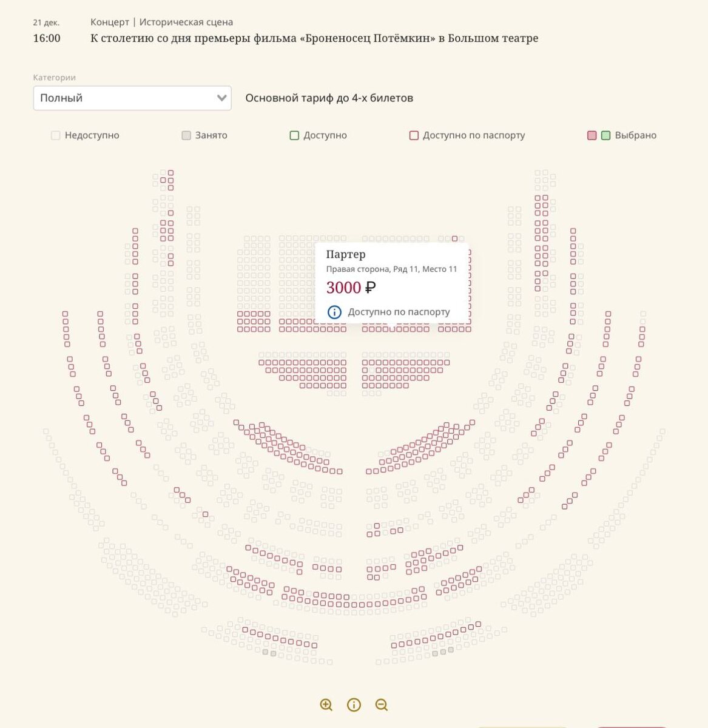Click the zoom out magnifier icon
This screenshot has height=728, width=708.
coord(382,704)
